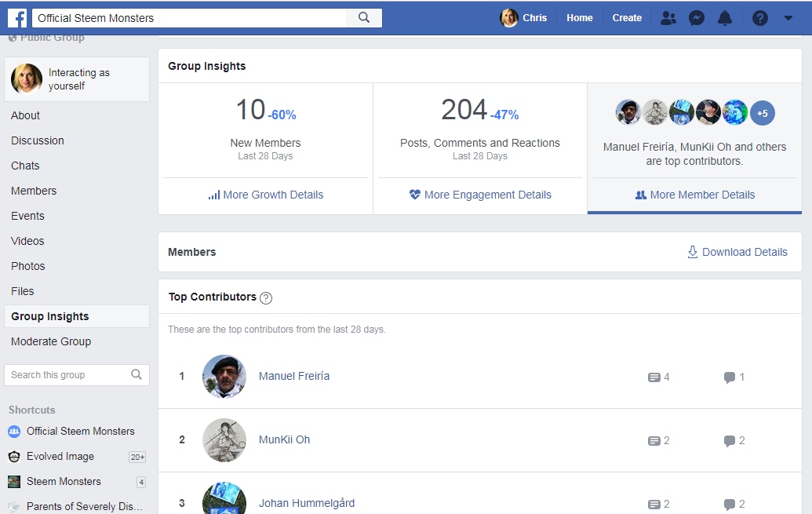
Task: Open Parents of Severely Dis... shortcut
Action: pyautogui.click(x=85, y=506)
